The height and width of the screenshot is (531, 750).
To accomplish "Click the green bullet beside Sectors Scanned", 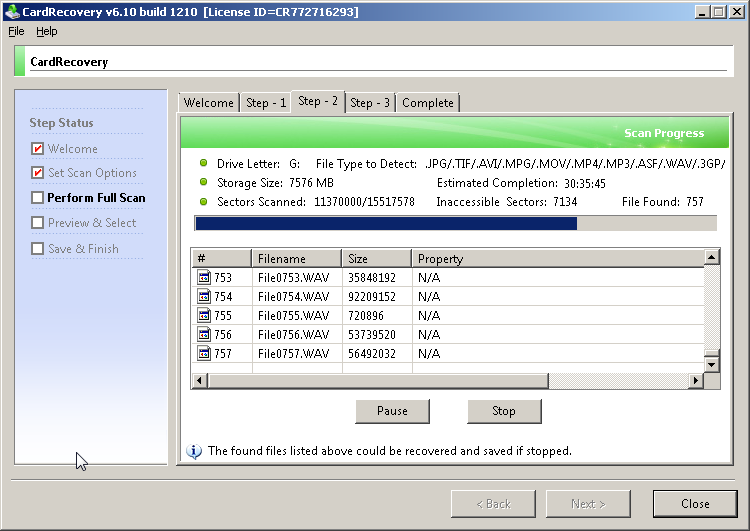I will pyautogui.click(x=203, y=201).
